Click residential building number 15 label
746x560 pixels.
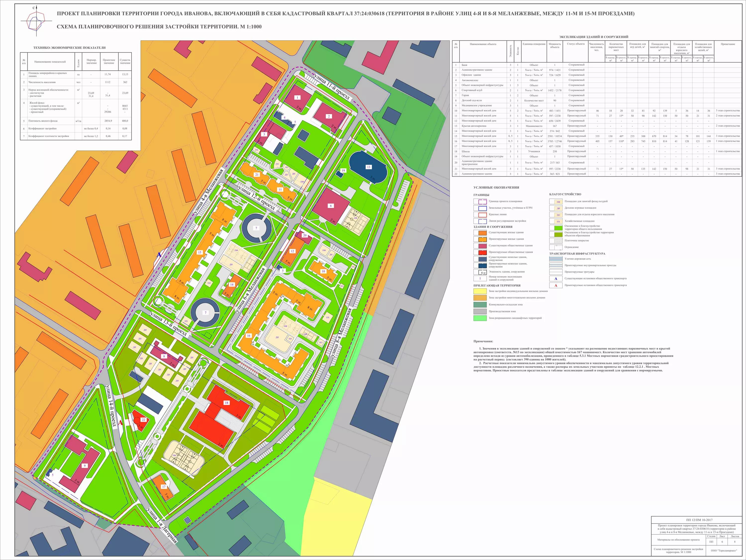click(x=200, y=252)
